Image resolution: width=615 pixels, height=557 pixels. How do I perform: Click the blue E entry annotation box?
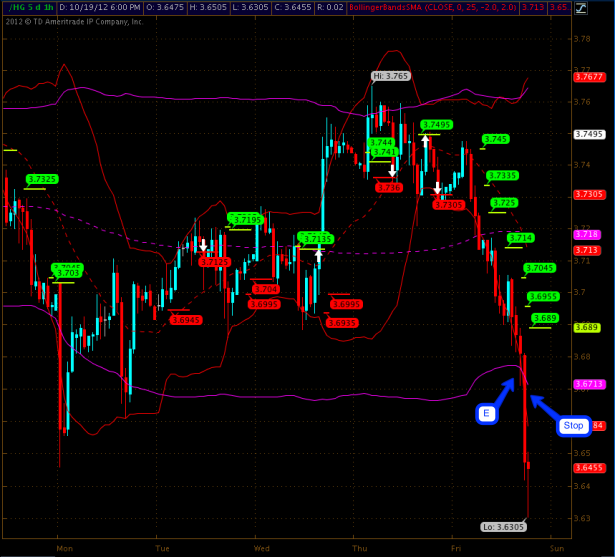pos(487,414)
